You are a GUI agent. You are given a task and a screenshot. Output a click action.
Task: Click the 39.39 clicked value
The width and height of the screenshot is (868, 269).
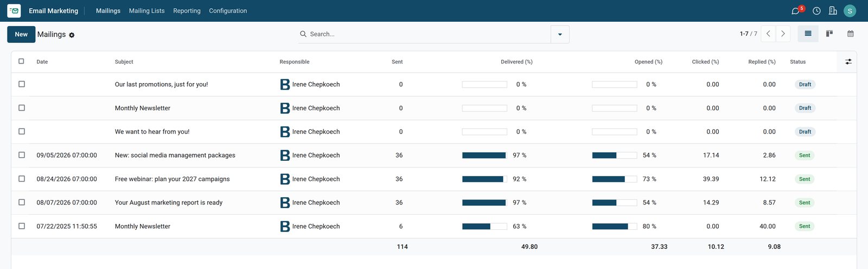[x=711, y=179]
